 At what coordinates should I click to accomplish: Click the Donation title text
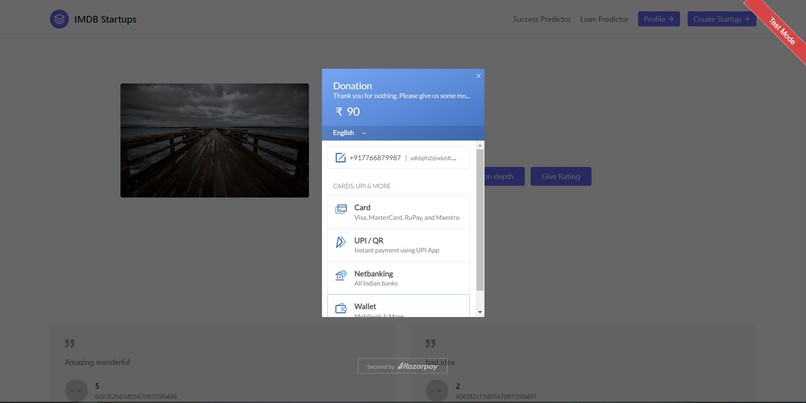pos(353,86)
